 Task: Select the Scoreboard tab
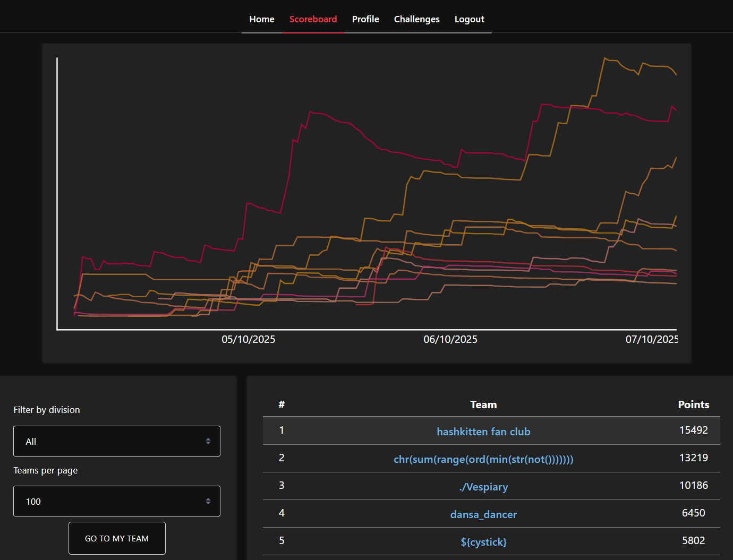(313, 19)
